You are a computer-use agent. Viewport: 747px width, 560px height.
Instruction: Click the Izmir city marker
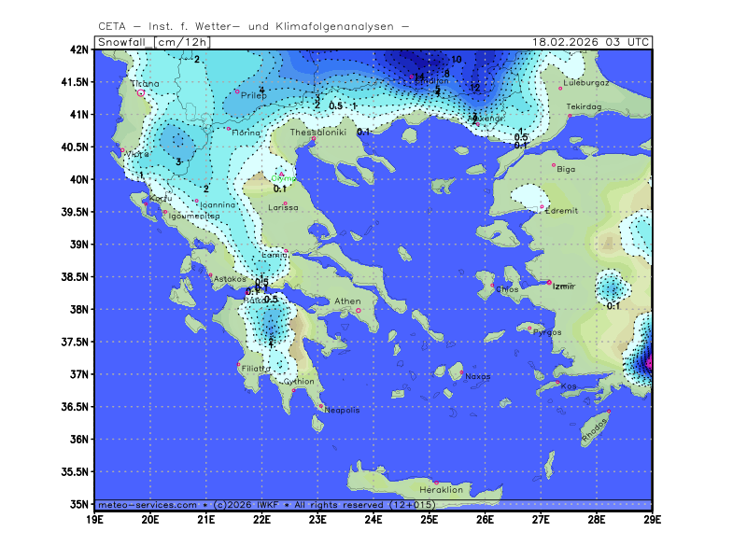[x=549, y=282]
